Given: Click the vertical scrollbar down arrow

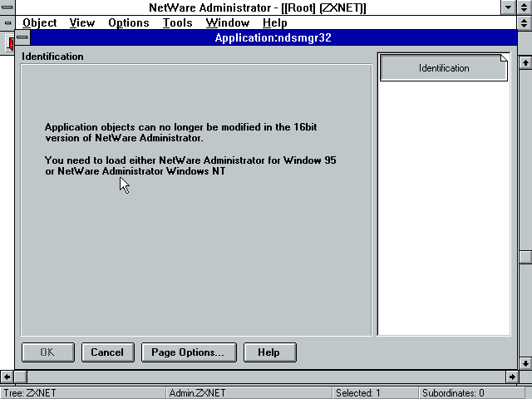Looking at the screenshot, I should point(525,363).
